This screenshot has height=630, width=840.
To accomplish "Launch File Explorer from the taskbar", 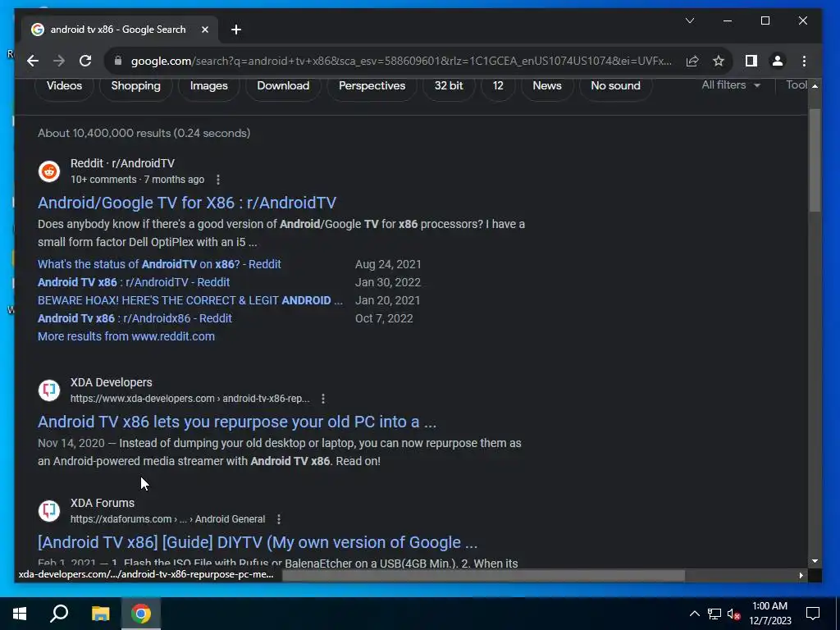I will pos(100,614).
